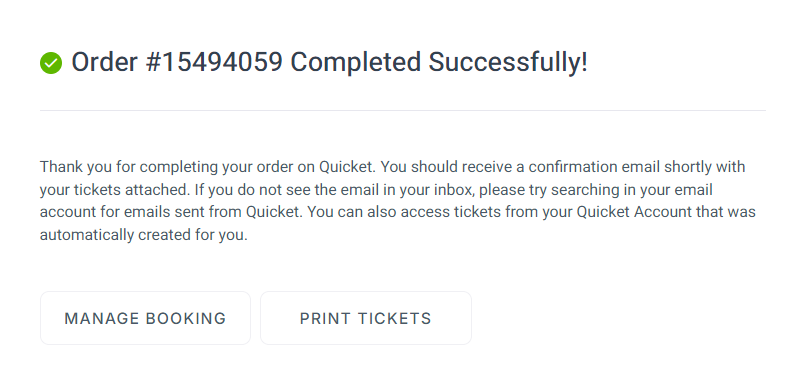This screenshot has width=790, height=374.
Task: Click "automatically created for you." line
Action: pyautogui.click(x=144, y=235)
